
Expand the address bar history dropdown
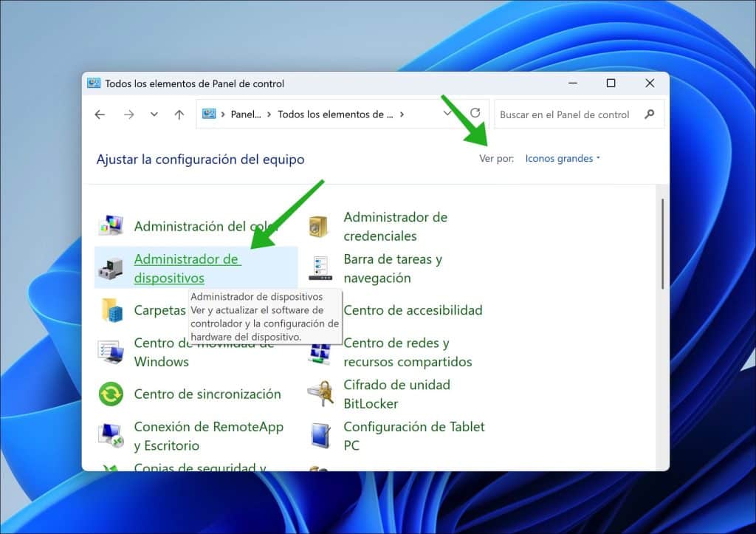(447, 114)
